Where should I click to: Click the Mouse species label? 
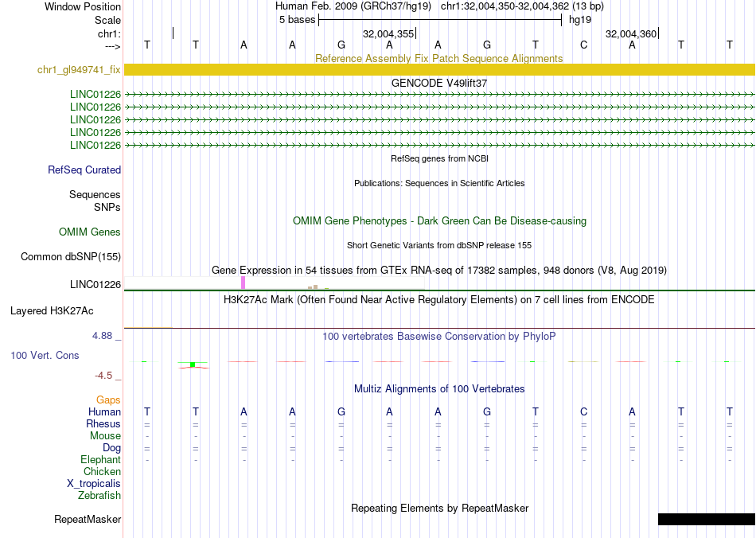pos(105,436)
